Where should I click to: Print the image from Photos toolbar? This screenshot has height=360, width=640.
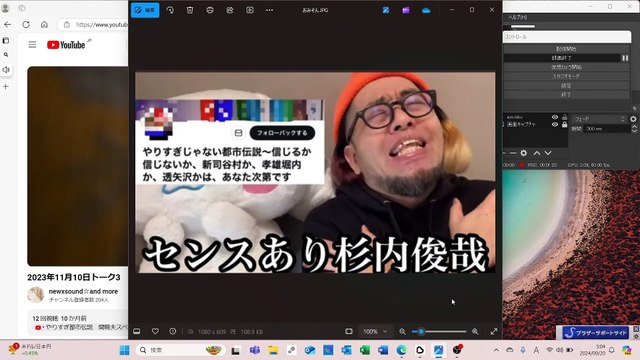210,10
